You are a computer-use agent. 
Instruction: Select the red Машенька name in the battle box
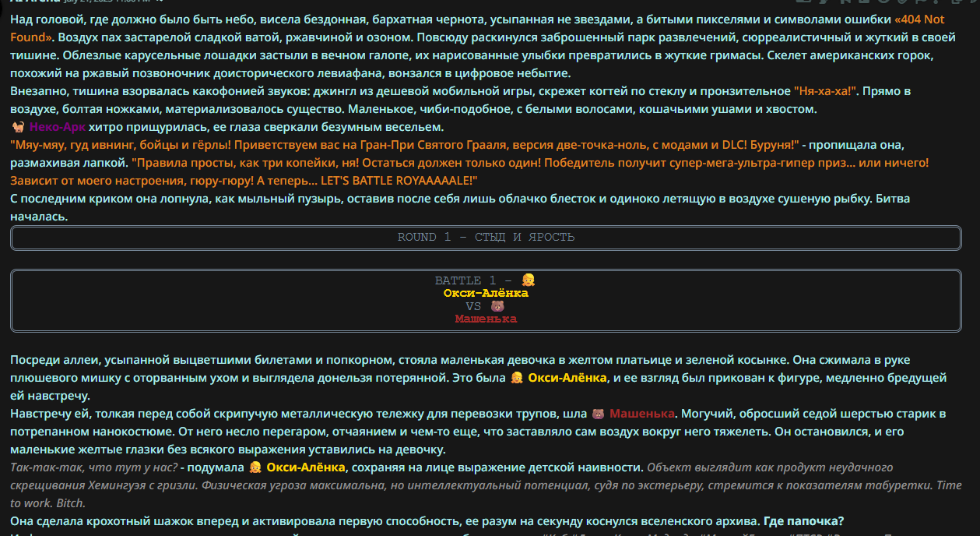coord(486,319)
